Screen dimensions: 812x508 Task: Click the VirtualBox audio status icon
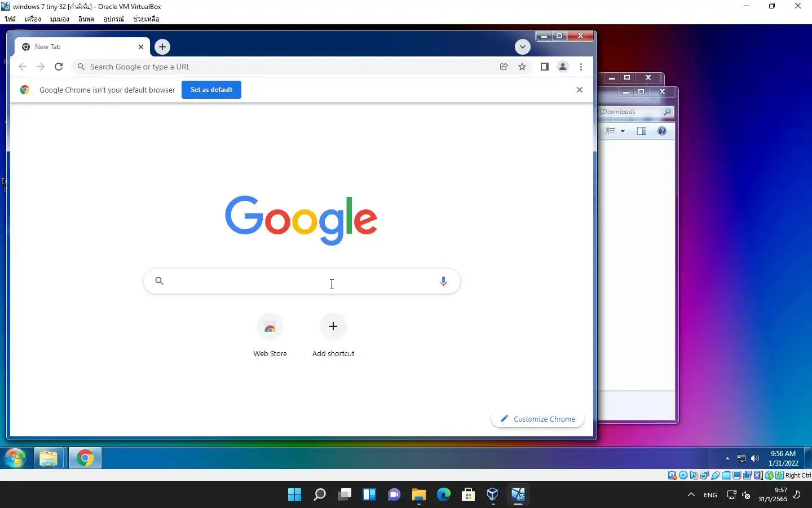coord(694,475)
